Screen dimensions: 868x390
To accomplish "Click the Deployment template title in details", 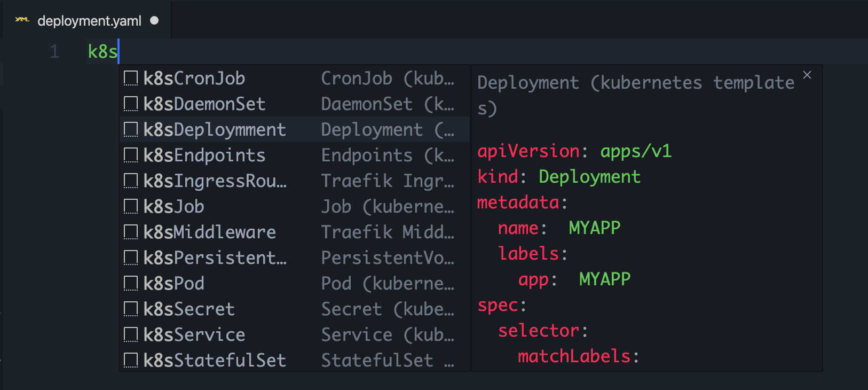I will pyautogui.click(x=635, y=83).
